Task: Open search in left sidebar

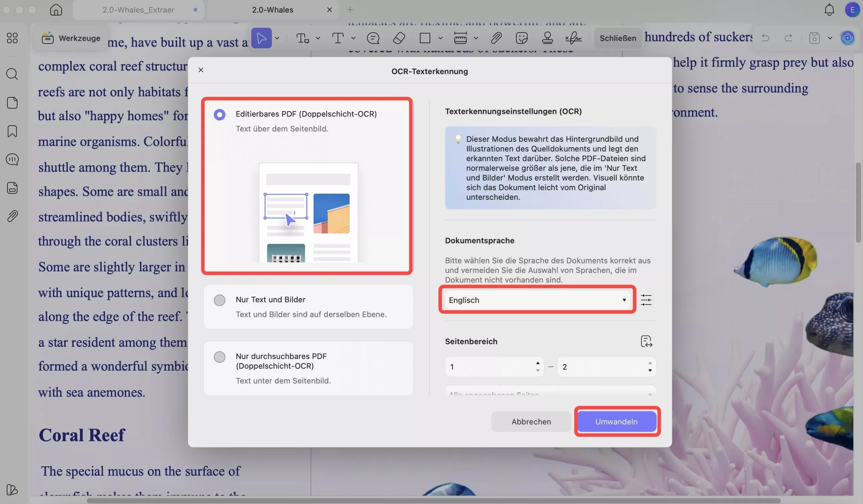Action: 12,74
